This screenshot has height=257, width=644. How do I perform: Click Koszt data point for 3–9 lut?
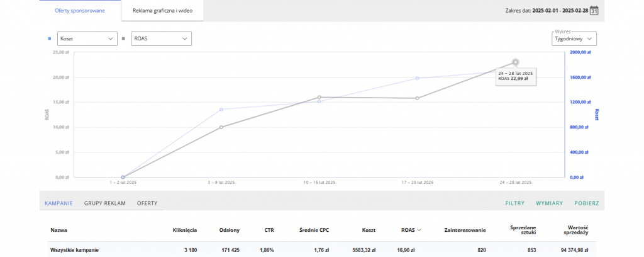pos(221,110)
